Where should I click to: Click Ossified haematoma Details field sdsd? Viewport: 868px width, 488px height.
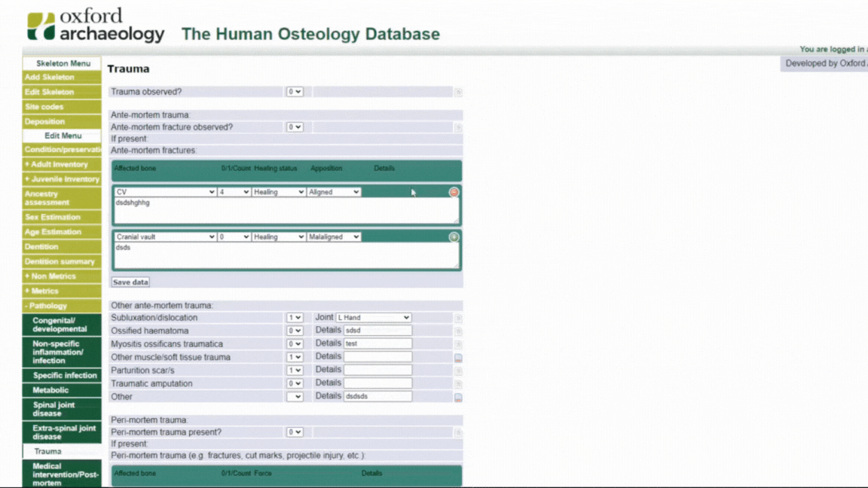(377, 331)
